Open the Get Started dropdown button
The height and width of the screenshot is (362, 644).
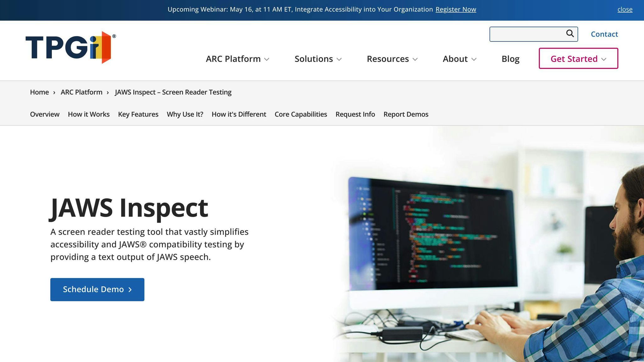(x=578, y=58)
